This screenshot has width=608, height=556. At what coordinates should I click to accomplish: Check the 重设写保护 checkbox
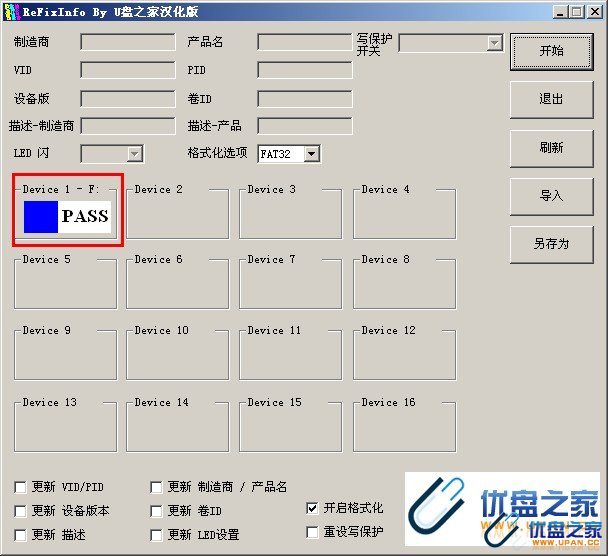[x=313, y=532]
